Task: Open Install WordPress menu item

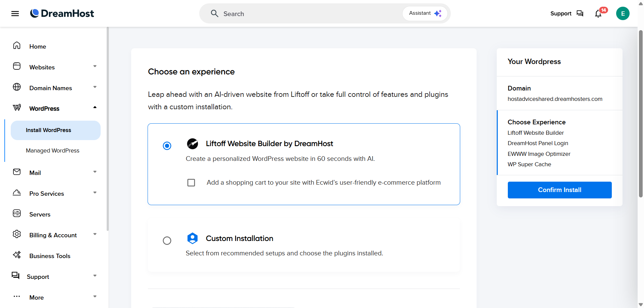Action: (x=56, y=130)
